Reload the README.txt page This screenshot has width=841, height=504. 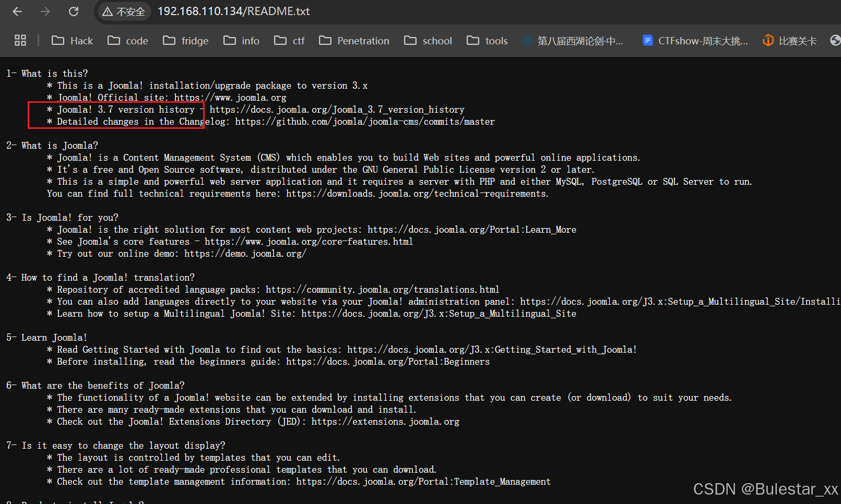(x=74, y=11)
